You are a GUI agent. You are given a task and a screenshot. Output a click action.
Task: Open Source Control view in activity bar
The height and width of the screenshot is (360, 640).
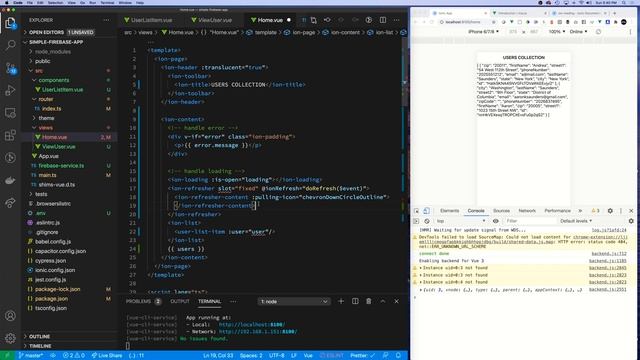point(10,68)
